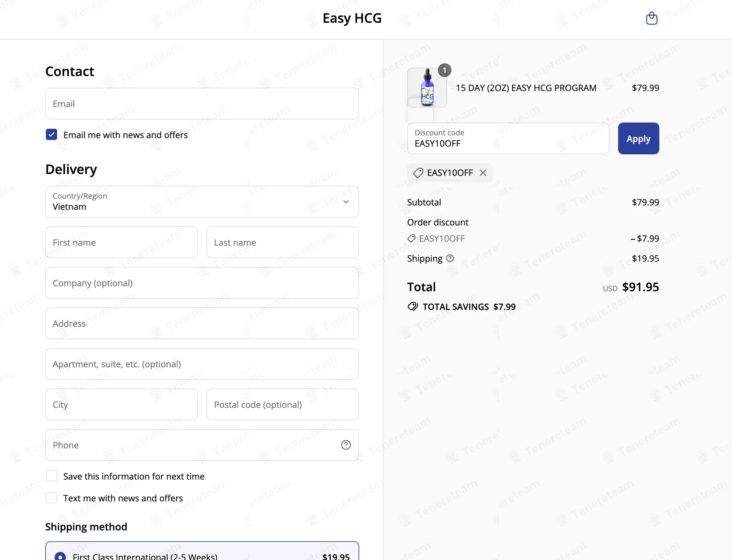Image resolution: width=732 pixels, height=560 pixels.
Task: Uncheck Email me with news and offers
Action: (x=51, y=135)
